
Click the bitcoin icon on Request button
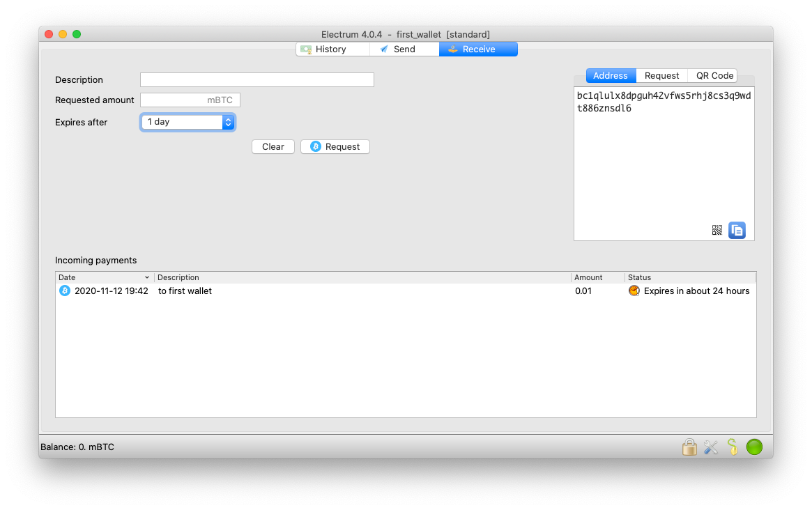point(315,146)
